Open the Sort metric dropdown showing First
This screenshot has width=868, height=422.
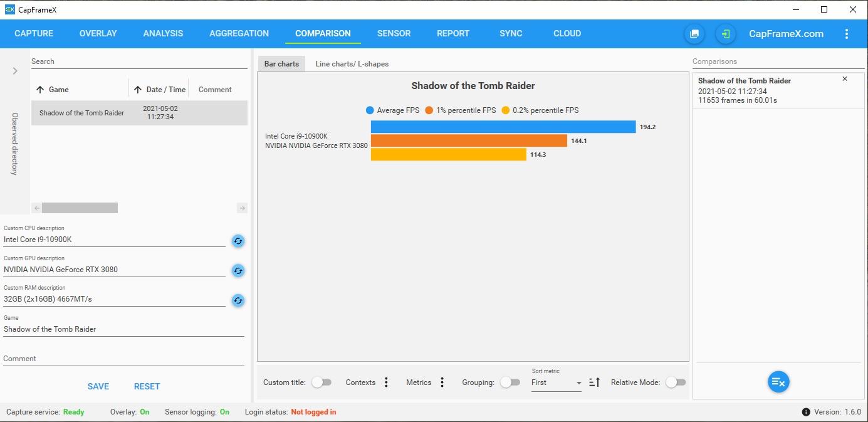(x=557, y=382)
